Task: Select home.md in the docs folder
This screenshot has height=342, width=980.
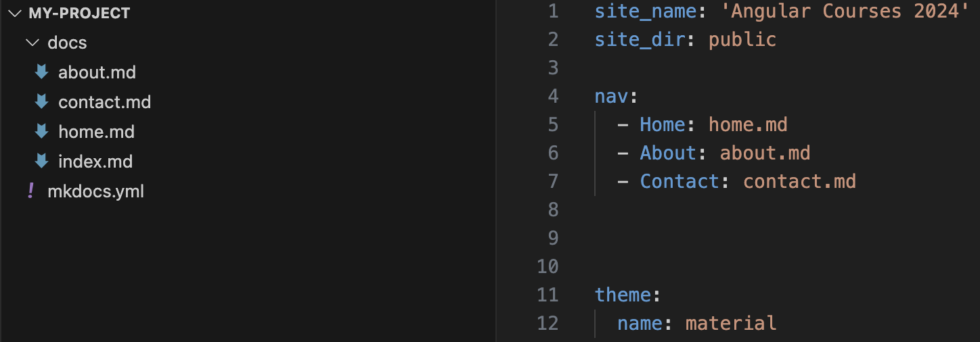Action: pos(96,132)
